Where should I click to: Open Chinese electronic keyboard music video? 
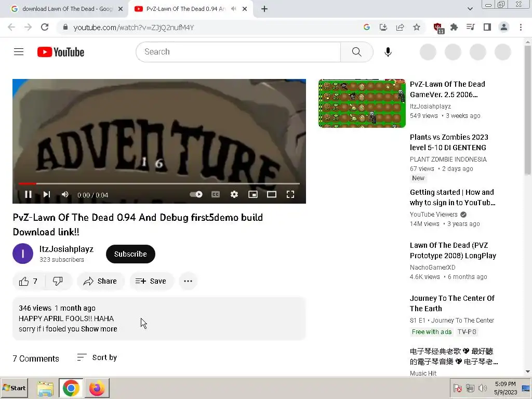[454, 356]
